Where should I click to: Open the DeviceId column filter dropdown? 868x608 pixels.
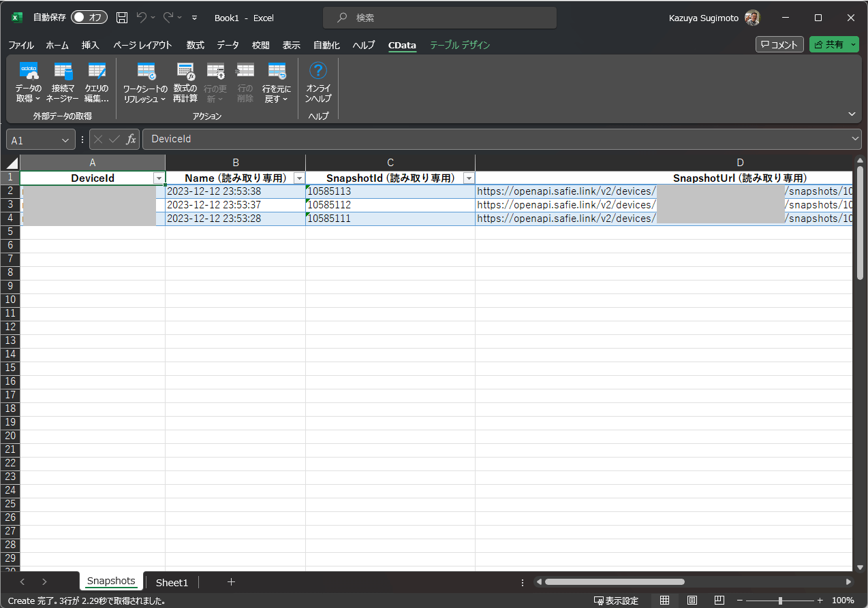click(x=159, y=178)
